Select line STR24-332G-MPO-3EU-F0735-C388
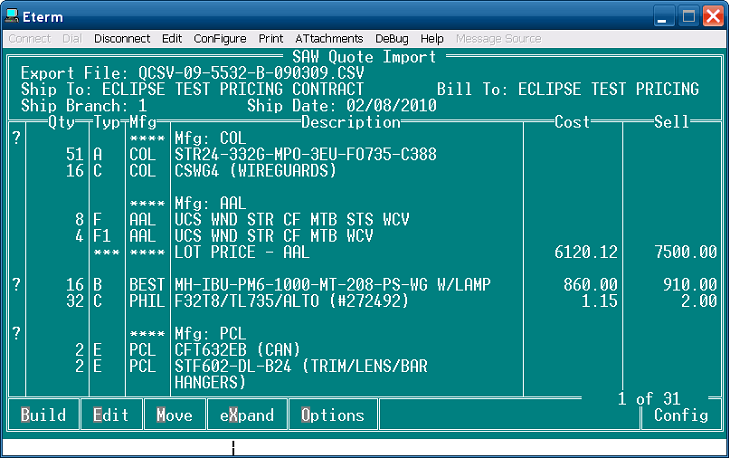730x458 pixels. tap(305, 155)
